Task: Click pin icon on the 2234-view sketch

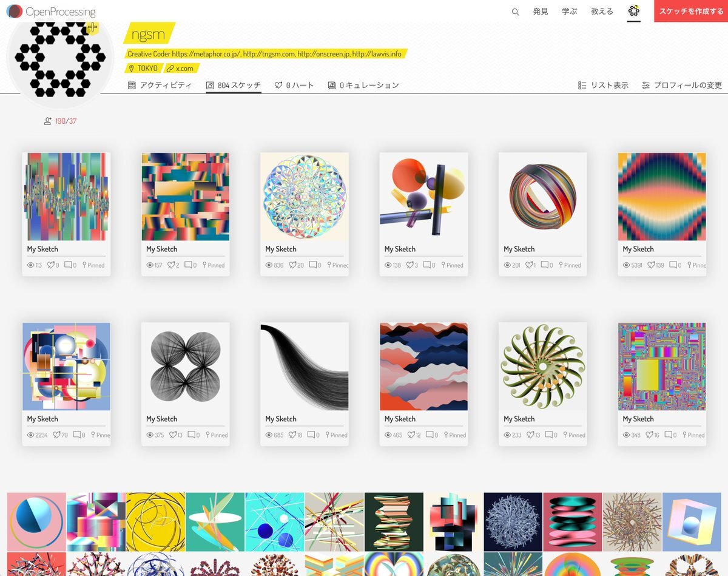Action: 93,435
